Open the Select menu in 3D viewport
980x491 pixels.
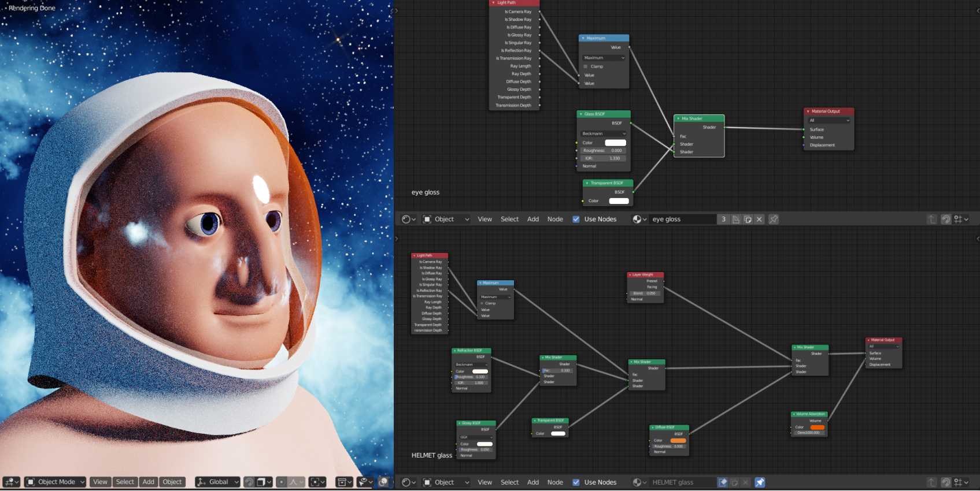point(125,482)
